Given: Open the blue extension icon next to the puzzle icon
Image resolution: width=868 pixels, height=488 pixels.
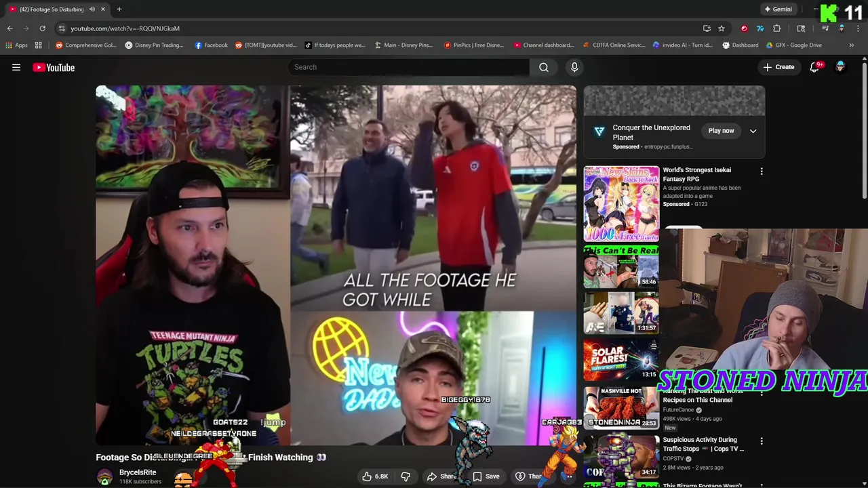Looking at the screenshot, I should [x=760, y=28].
